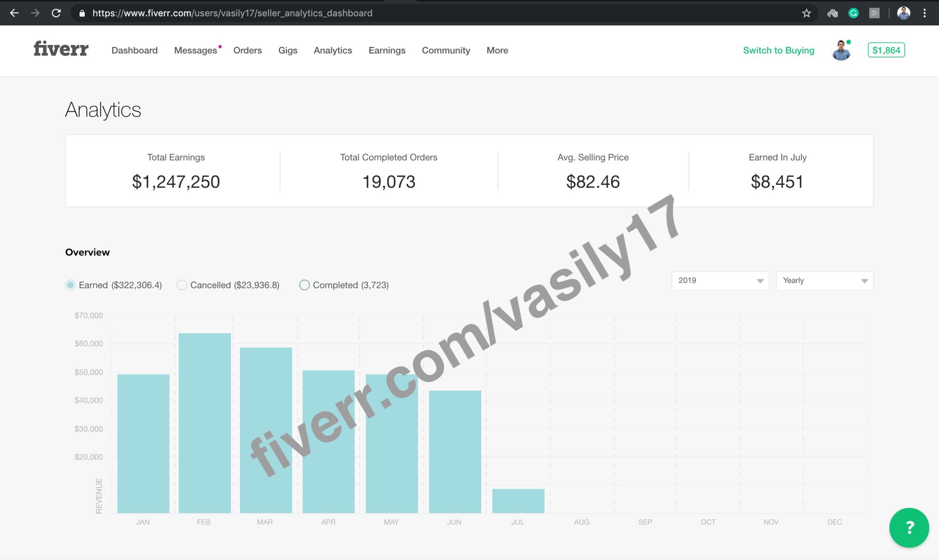Click the February revenue bar
This screenshot has height=560, width=939.
[x=205, y=422]
